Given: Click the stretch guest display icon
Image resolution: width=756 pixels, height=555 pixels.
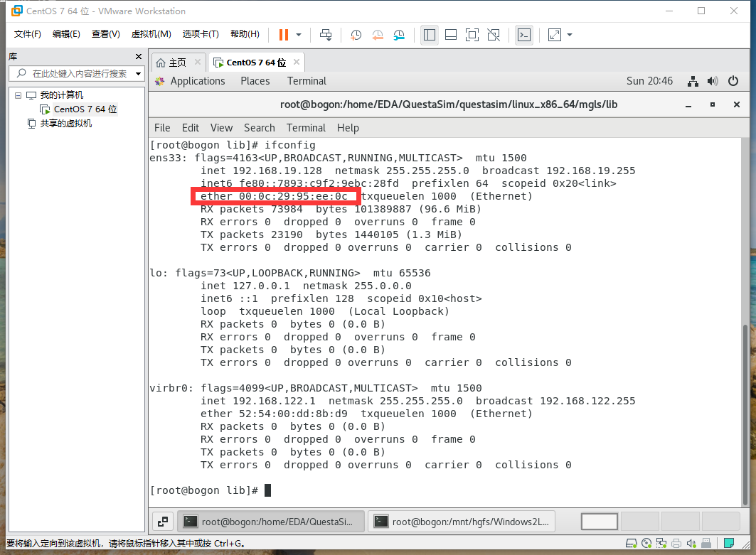Looking at the screenshot, I should click(555, 35).
